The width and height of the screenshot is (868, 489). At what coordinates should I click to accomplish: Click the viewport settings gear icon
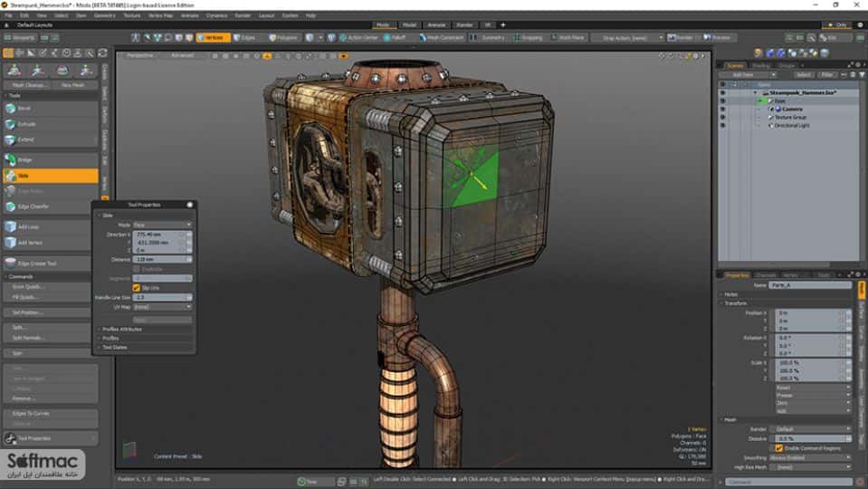(x=696, y=56)
